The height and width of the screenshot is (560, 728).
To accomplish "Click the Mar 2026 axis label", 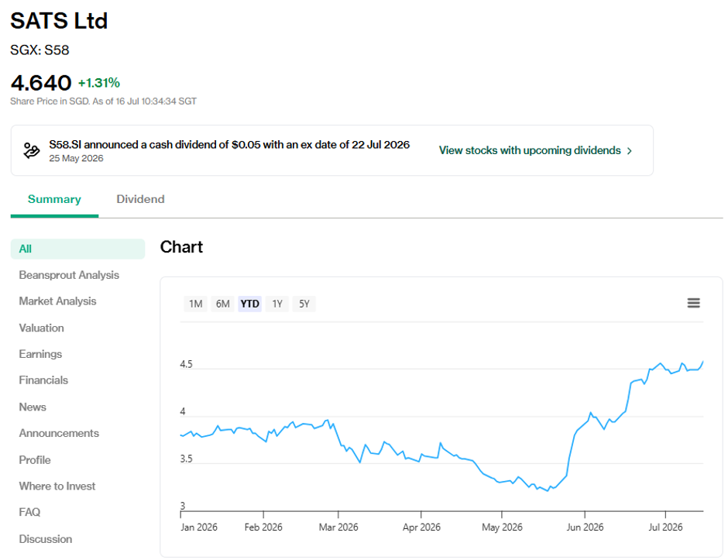I will [338, 527].
